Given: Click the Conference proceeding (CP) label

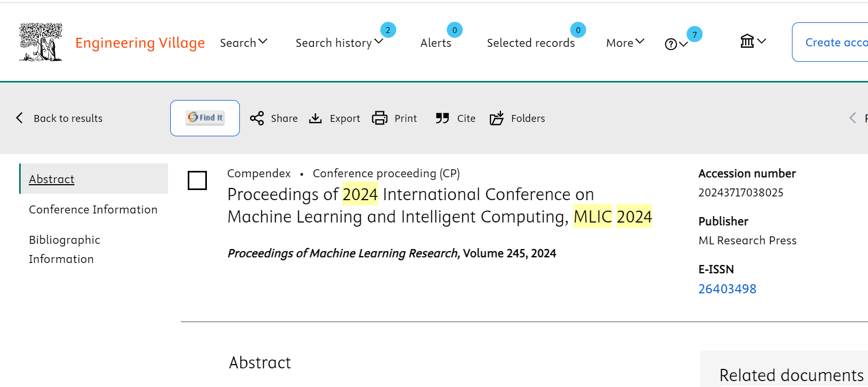Looking at the screenshot, I should tap(386, 173).
